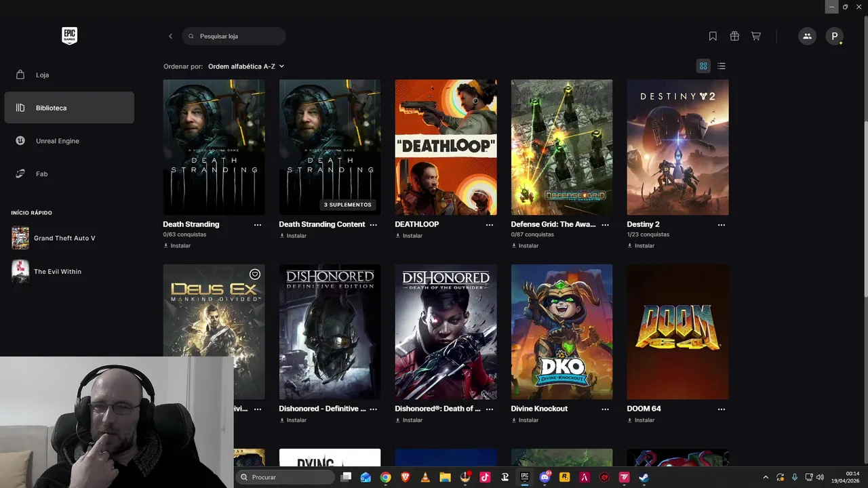Open options for Dishonored - Definitive Edition
Viewport: 868px width, 488px height.
(374, 409)
